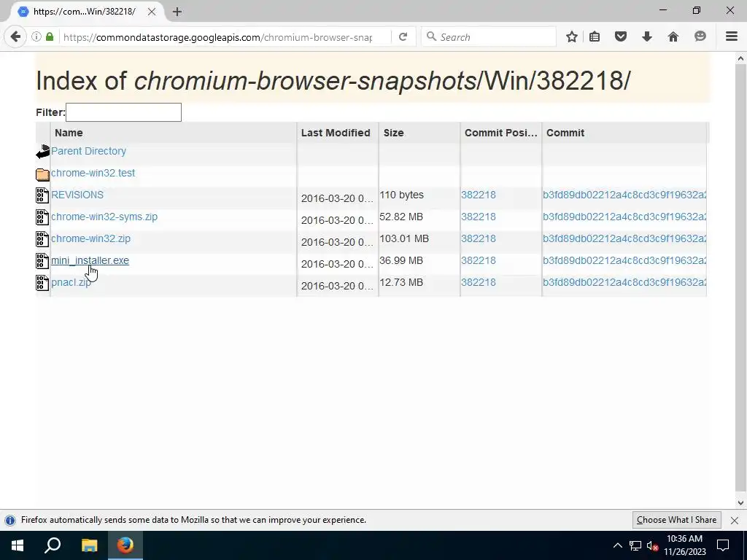
Task: Click Choose What I Share button
Action: pos(676,520)
